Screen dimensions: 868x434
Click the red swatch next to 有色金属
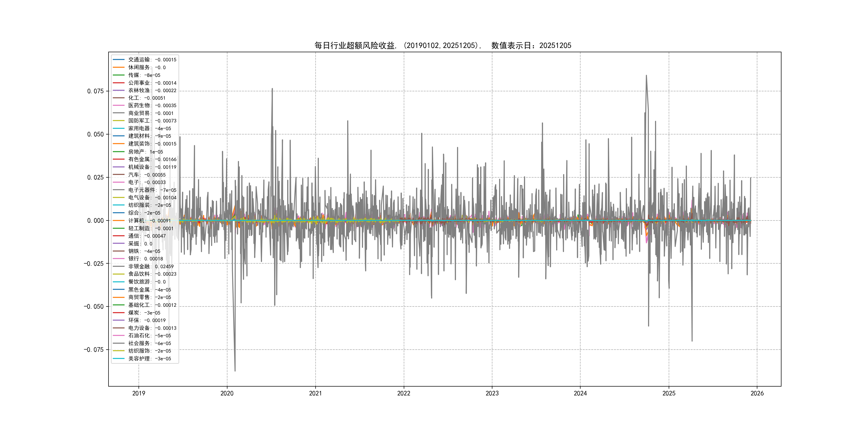pos(119,159)
